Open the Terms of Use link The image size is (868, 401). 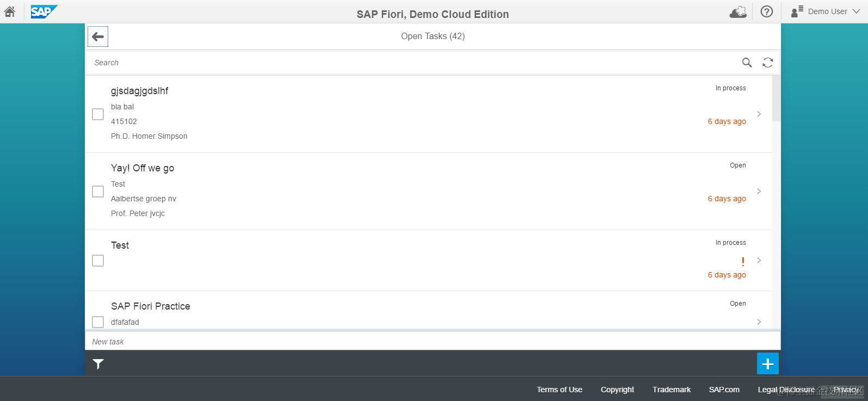560,390
